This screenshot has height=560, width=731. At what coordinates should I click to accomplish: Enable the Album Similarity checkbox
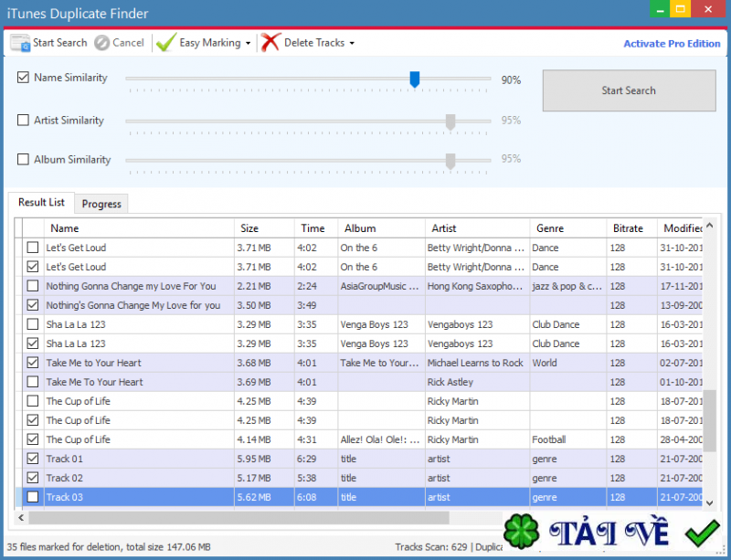click(23, 159)
